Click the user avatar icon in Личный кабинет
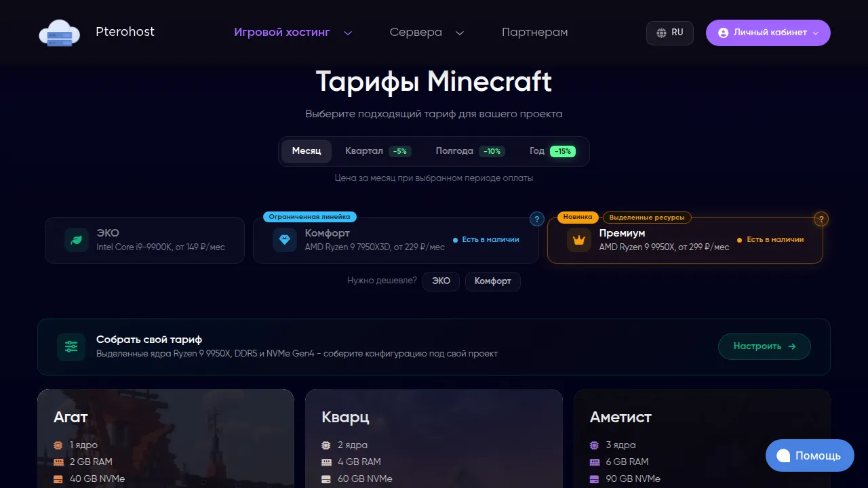868x488 pixels. (723, 33)
